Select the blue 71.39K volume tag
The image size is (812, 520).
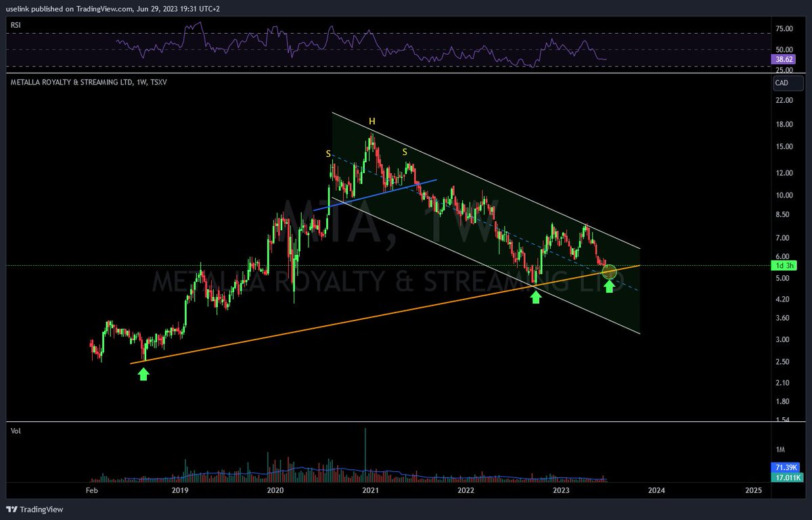click(x=784, y=468)
